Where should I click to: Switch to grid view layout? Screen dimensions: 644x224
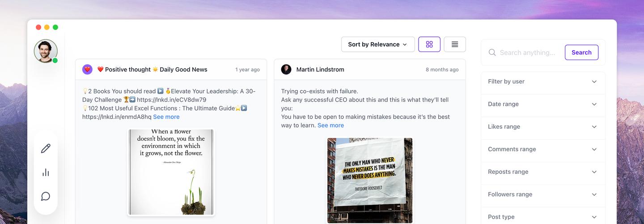[x=429, y=44]
